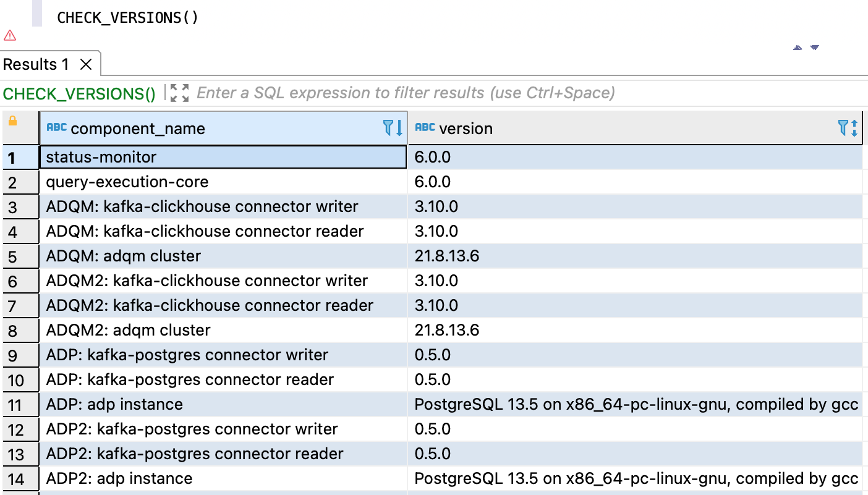Click CHECK_VERSIONS() in the SQL editor
The image size is (868, 495).
coord(128,17)
